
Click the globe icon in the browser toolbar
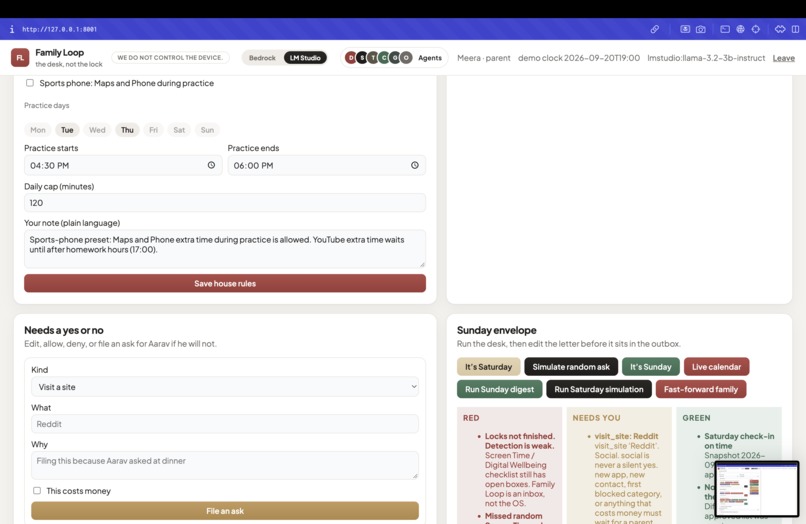tap(740, 29)
